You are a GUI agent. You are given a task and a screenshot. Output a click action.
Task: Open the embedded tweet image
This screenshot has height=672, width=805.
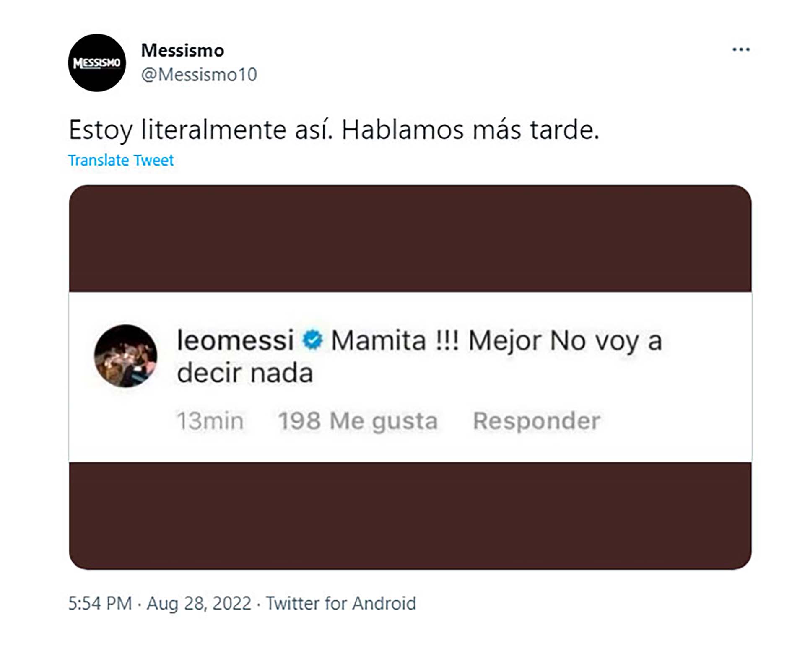click(x=410, y=377)
